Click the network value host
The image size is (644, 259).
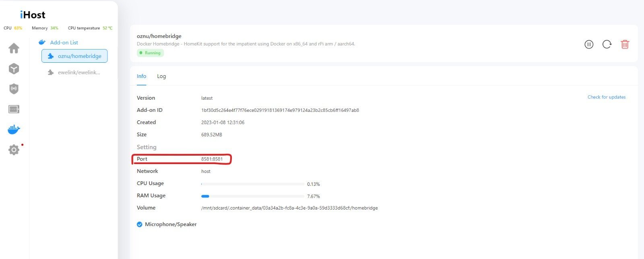(x=206, y=171)
